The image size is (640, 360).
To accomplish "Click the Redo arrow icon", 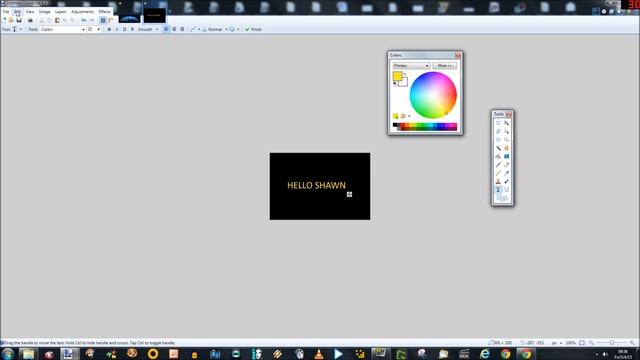I will point(91,20).
